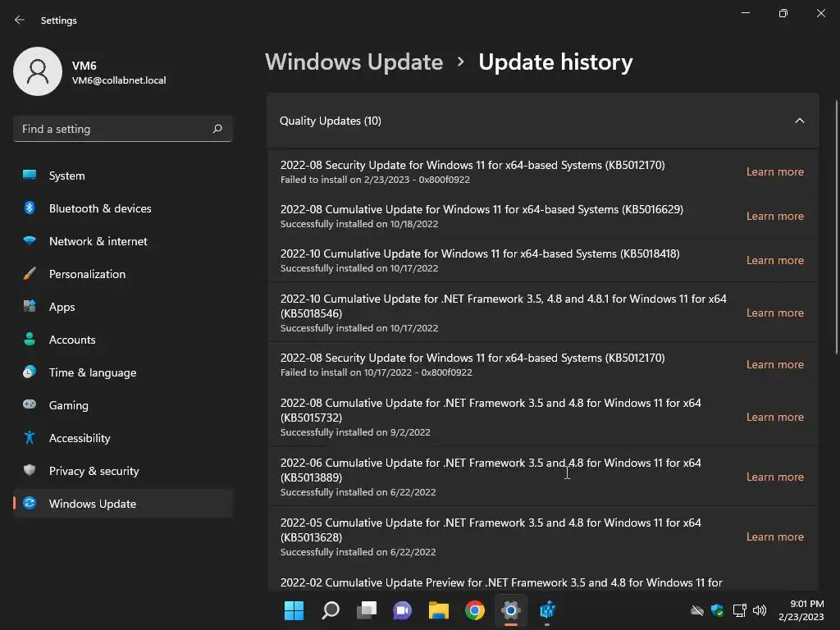Viewport: 840px width, 630px height.
Task: Go to Bluetooth & devices
Action: (123, 208)
